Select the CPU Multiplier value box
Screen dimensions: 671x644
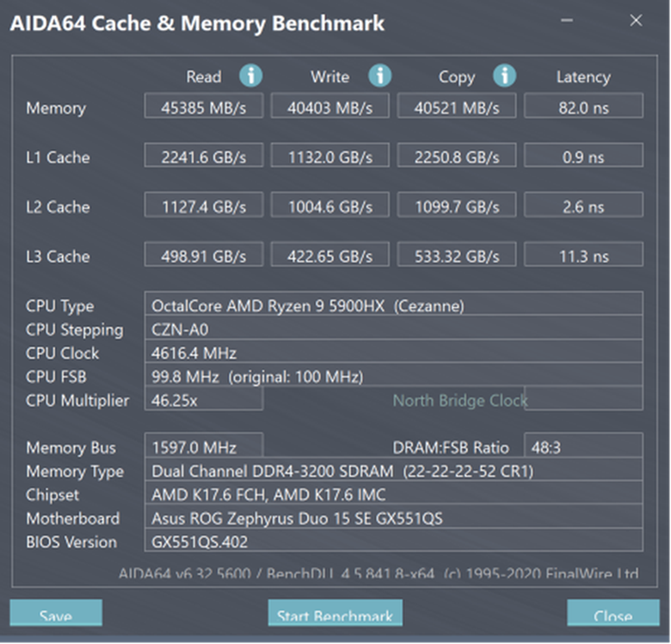pyautogui.click(x=204, y=399)
